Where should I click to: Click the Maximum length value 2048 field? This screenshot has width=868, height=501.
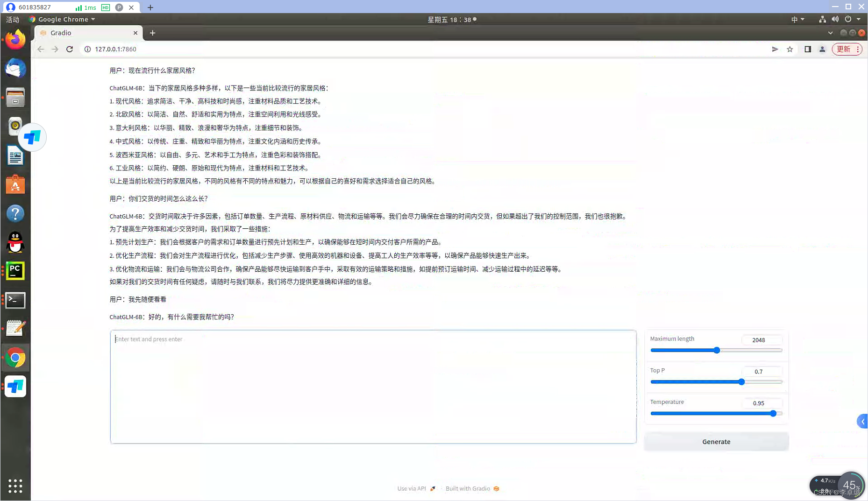(x=761, y=340)
